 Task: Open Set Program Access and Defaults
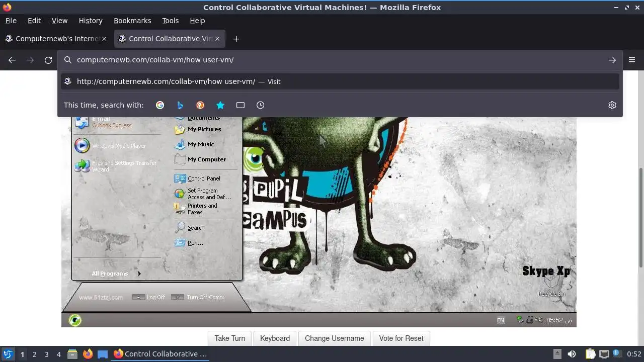click(202, 194)
